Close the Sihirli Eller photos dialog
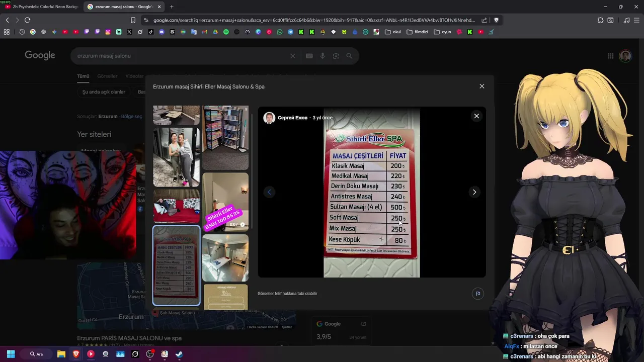Image resolution: width=644 pixels, height=362 pixels. point(481,86)
